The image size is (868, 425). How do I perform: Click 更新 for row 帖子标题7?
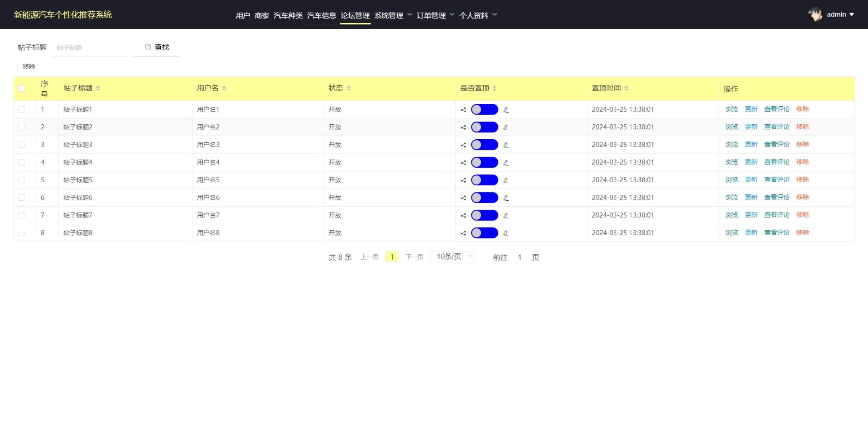pyautogui.click(x=751, y=215)
